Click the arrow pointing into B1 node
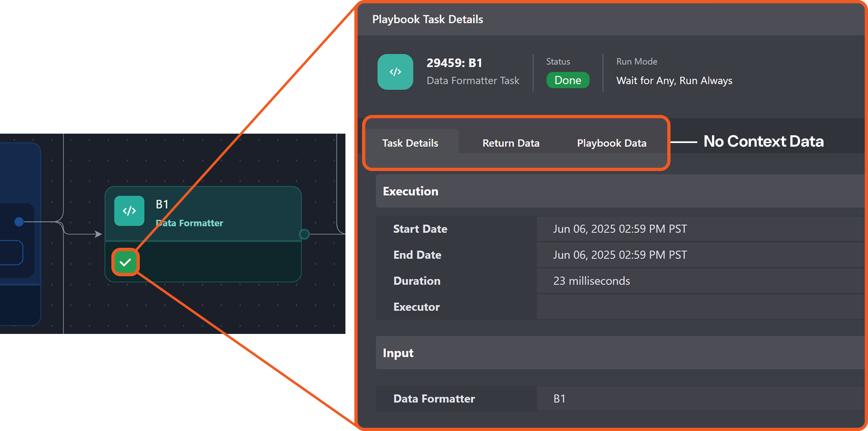 coord(98,234)
